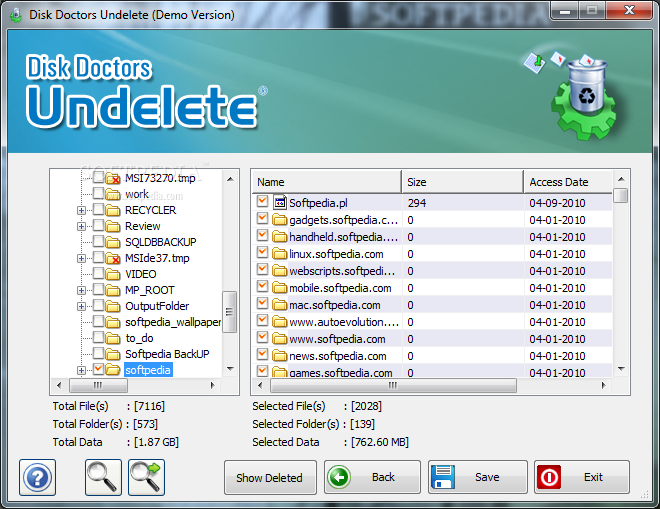
Task: Click folder icon of SQLDBBACKUP
Action: coord(113,242)
